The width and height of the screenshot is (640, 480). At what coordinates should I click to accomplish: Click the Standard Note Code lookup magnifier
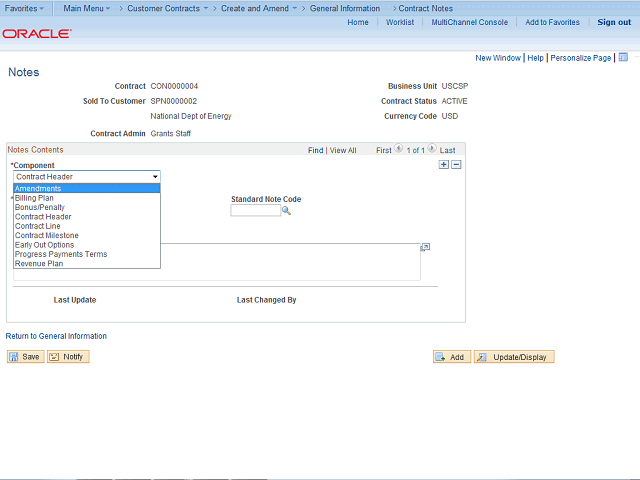[x=286, y=211]
